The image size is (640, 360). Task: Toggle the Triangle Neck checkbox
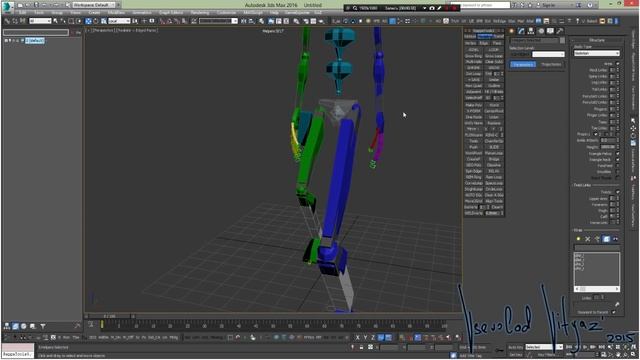pyautogui.click(x=617, y=160)
